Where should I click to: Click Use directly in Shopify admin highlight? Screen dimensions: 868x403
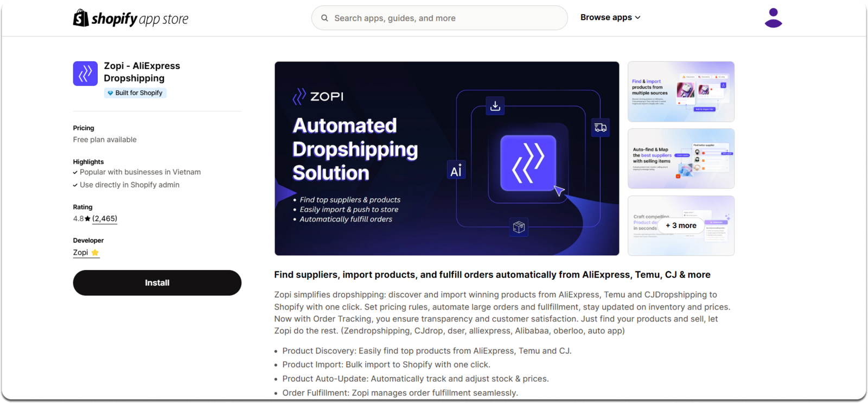point(129,185)
